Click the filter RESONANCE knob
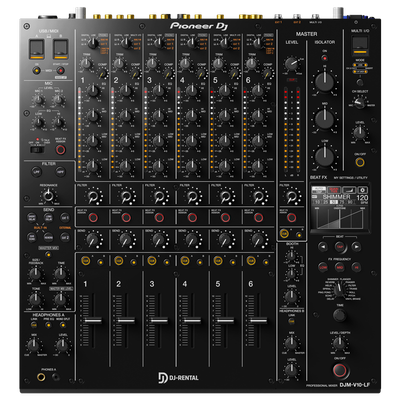Viewport: 400px width, 400px height. point(48,195)
